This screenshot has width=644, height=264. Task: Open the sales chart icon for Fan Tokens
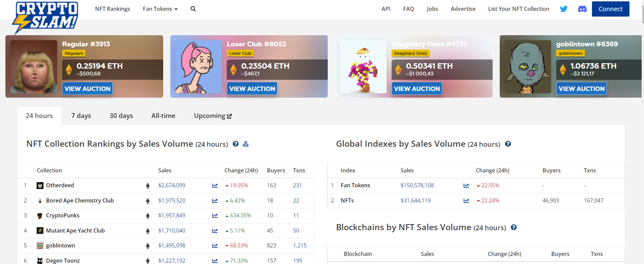tap(466, 186)
